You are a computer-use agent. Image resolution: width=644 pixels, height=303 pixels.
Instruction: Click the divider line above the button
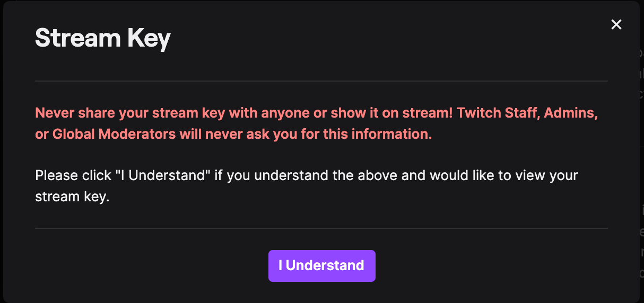321,228
